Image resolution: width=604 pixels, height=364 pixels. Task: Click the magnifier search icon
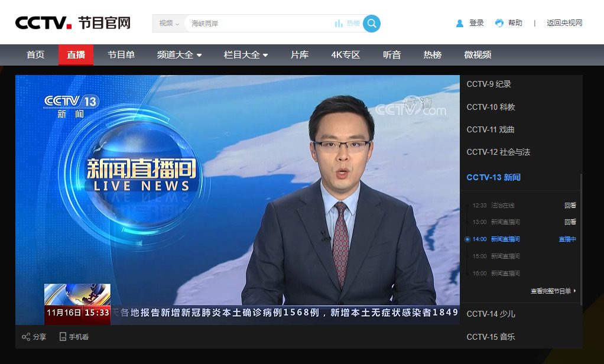(x=371, y=24)
